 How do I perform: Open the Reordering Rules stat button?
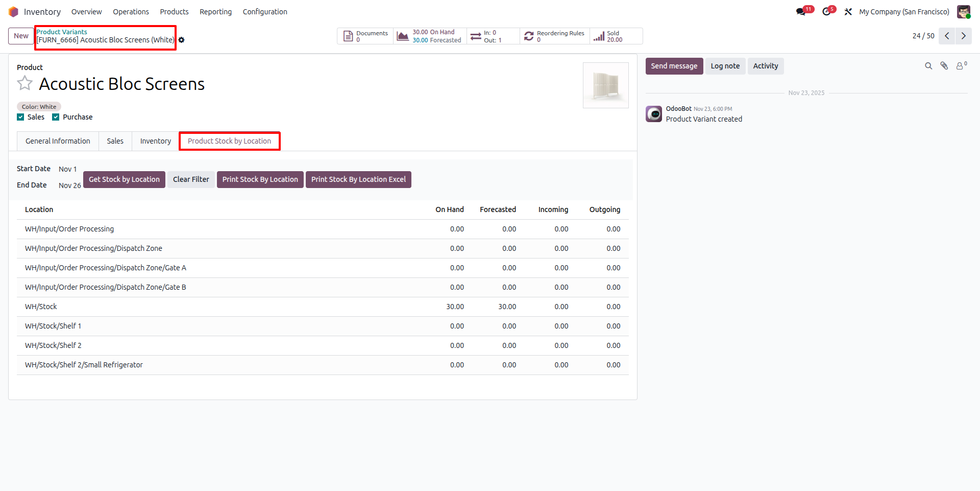pos(555,36)
